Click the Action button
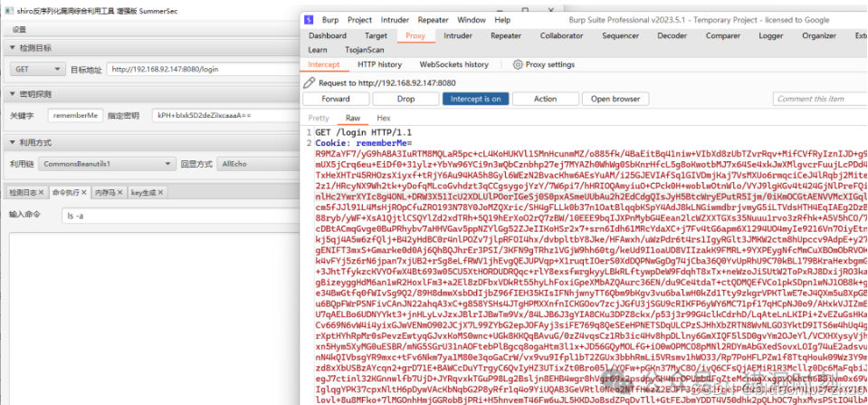Screen dimensions: 868x405 point(545,99)
